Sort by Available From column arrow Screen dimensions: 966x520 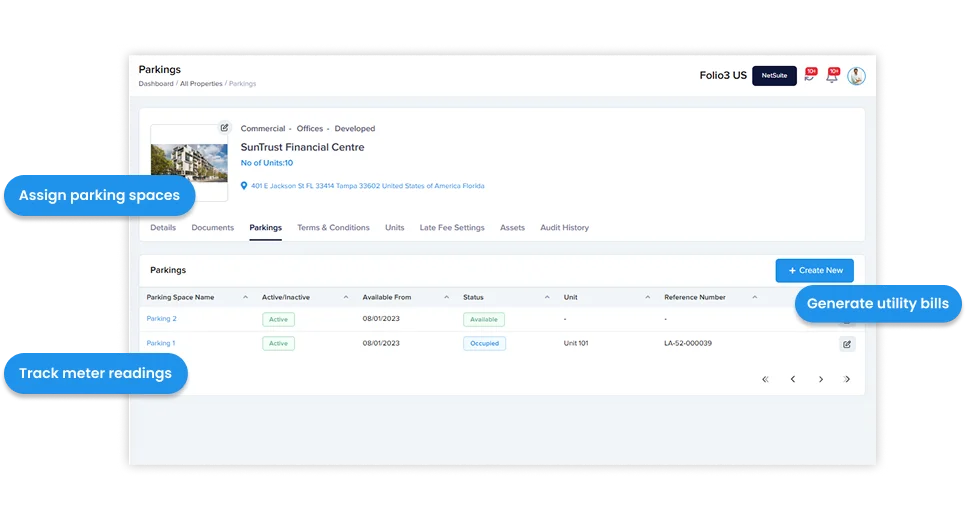click(x=447, y=297)
